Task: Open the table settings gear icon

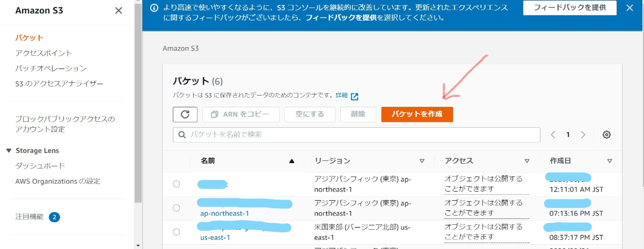Action: tap(606, 135)
